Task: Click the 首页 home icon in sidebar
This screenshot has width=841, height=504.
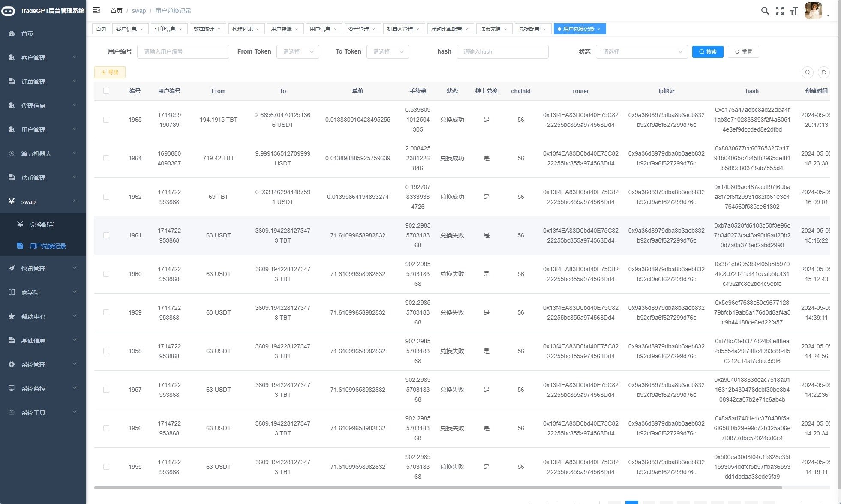Action: [x=12, y=33]
